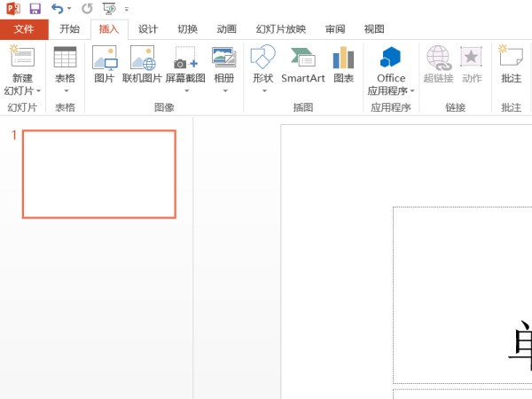This screenshot has width=532, height=399.
Task: Click the 相册 photo album icon
Action: (x=224, y=66)
